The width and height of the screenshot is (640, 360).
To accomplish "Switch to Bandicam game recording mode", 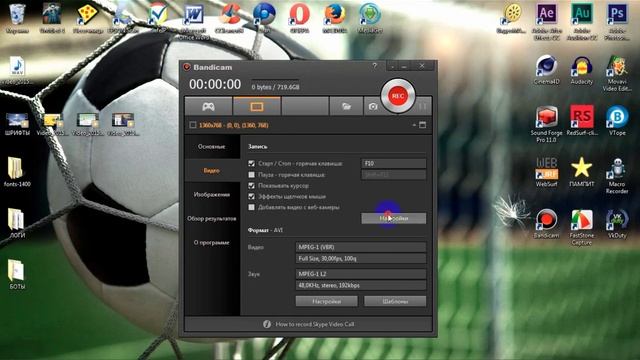I will [209, 107].
